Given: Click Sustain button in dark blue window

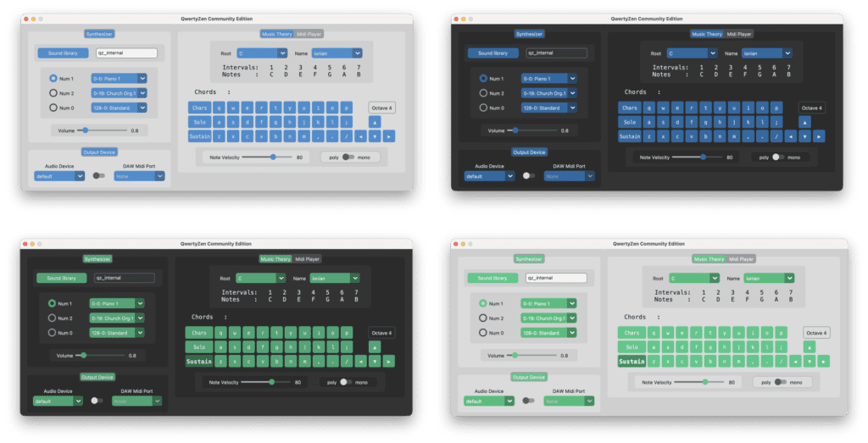Looking at the screenshot, I should click(x=630, y=136).
